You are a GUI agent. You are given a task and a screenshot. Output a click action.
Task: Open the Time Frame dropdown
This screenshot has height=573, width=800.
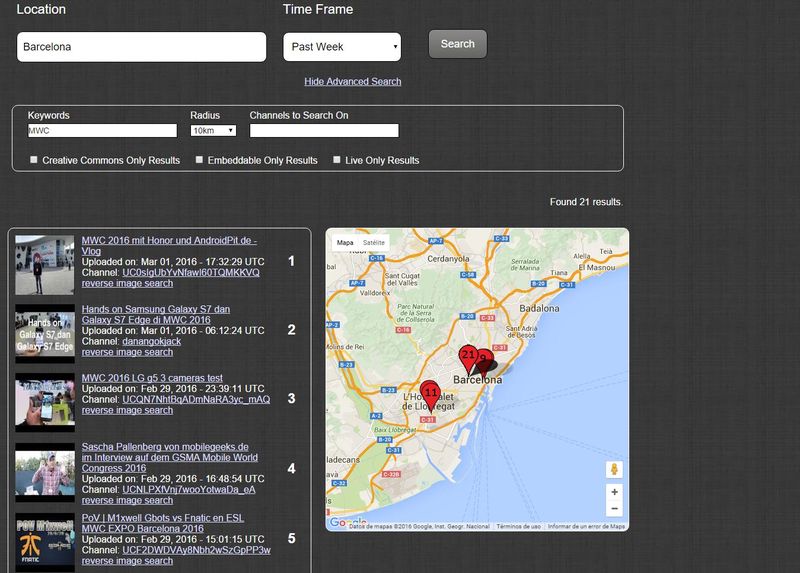(342, 47)
